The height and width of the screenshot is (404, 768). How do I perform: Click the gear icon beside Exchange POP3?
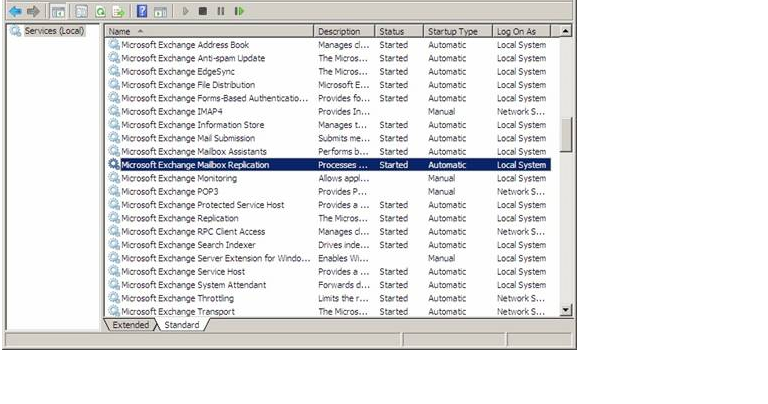(114, 191)
